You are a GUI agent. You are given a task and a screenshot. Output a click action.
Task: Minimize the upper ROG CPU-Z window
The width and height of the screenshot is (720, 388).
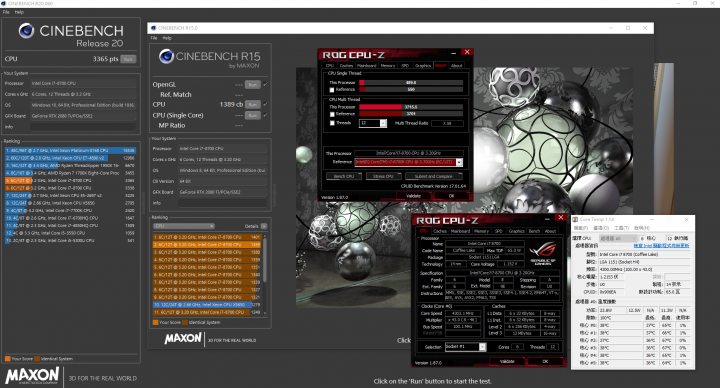(454, 53)
